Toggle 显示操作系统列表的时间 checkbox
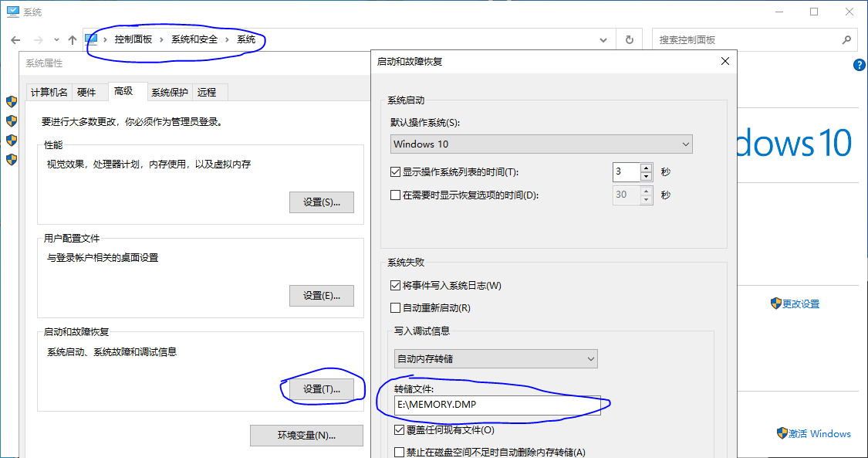 pos(395,172)
